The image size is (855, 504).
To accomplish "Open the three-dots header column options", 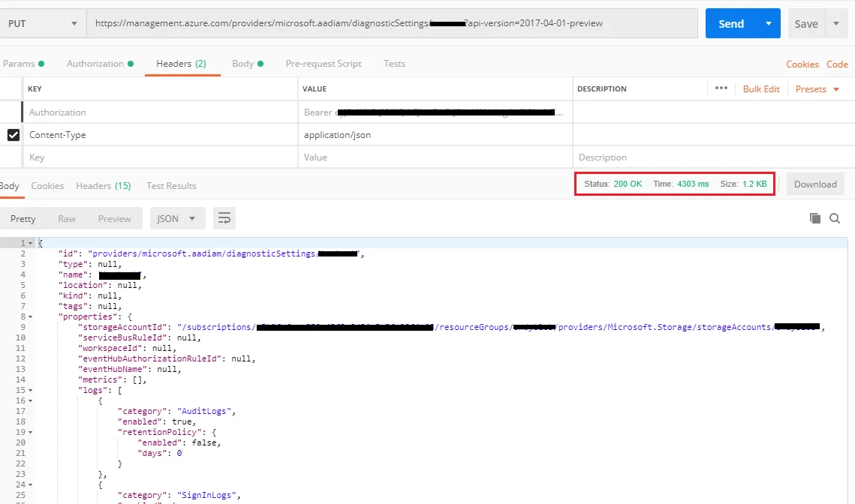I will pyautogui.click(x=721, y=88).
